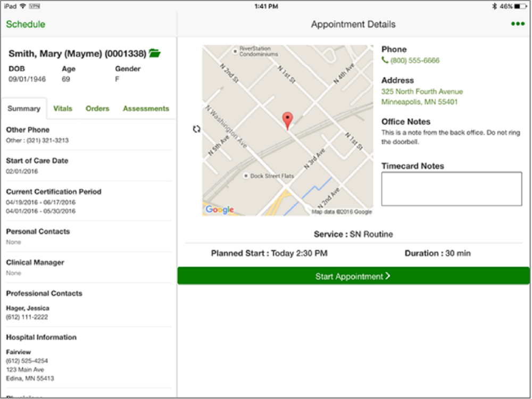Click the Personal Contacts heading
The height and width of the screenshot is (399, 532).
(x=38, y=231)
